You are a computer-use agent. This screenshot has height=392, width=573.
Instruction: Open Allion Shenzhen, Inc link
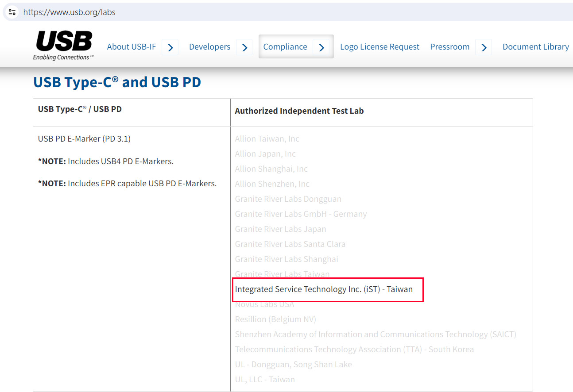click(272, 184)
